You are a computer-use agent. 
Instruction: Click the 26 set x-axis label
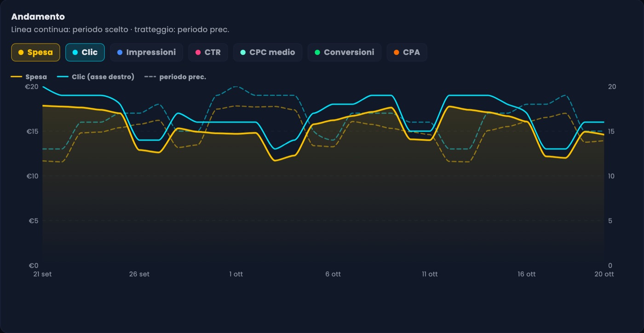click(x=139, y=274)
